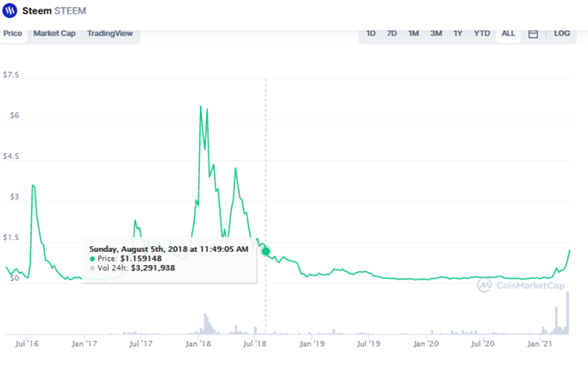This screenshot has width=588, height=366.
Task: Switch to the Price tab
Action: 13,34
